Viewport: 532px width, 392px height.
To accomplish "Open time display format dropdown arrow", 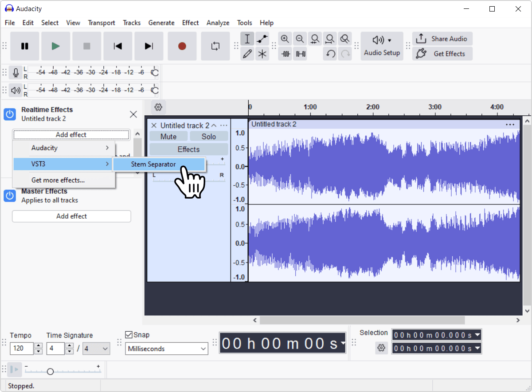I will 343,344.
